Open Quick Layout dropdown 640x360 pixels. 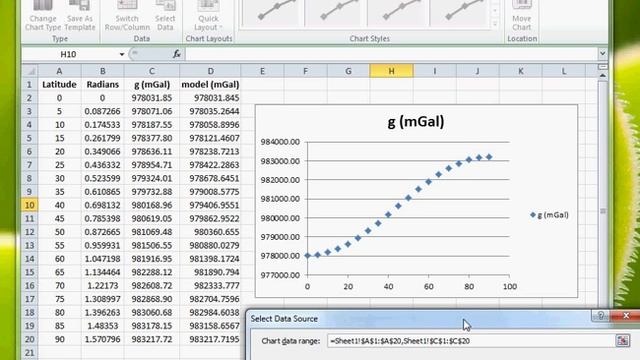[x=208, y=16]
